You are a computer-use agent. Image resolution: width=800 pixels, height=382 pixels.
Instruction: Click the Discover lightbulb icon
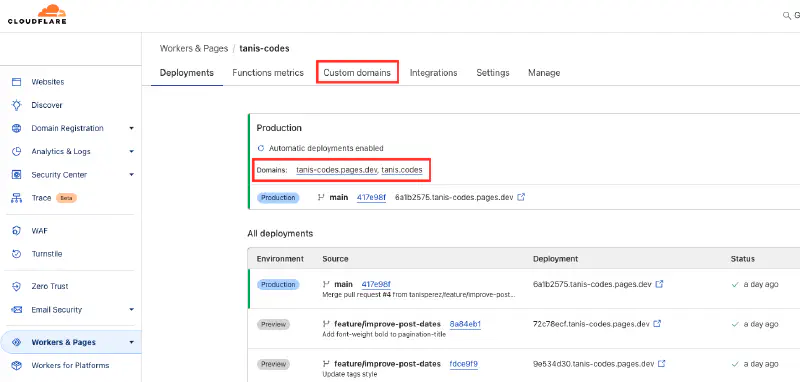coord(16,105)
